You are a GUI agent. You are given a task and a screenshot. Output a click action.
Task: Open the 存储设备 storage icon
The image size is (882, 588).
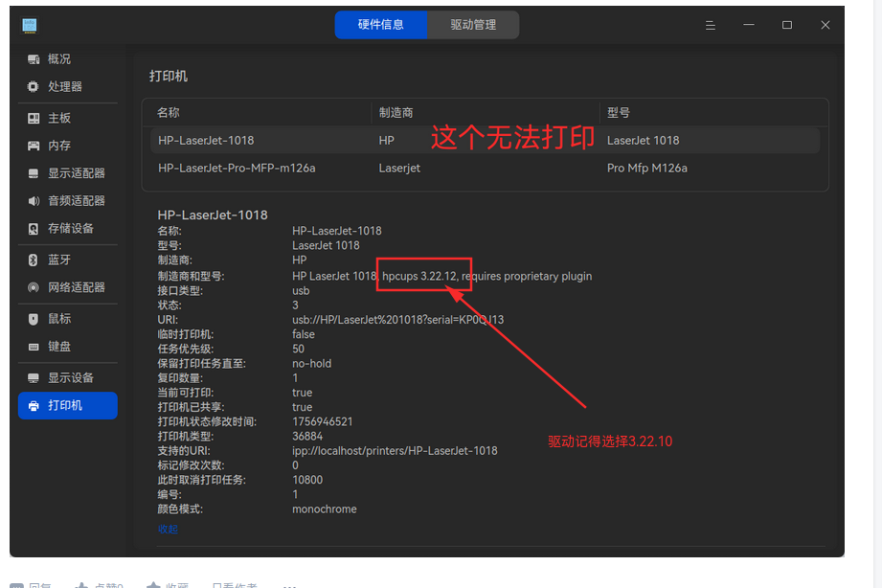[x=34, y=229]
